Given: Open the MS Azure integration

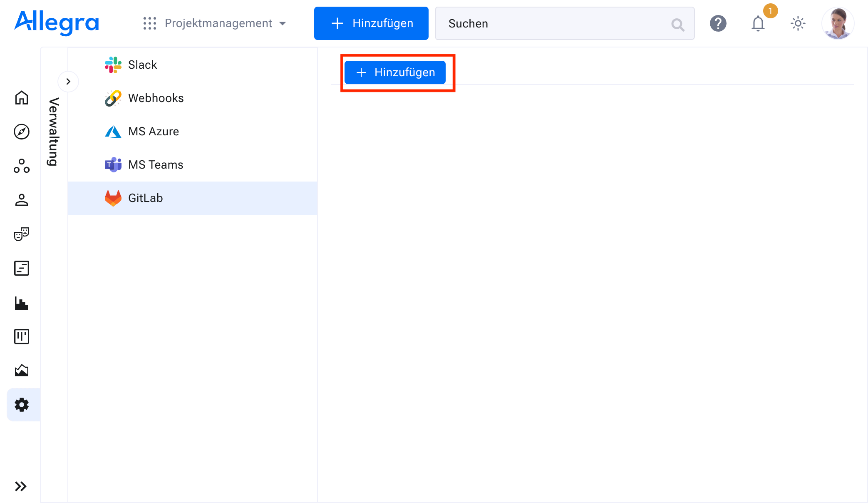Looking at the screenshot, I should (x=153, y=131).
